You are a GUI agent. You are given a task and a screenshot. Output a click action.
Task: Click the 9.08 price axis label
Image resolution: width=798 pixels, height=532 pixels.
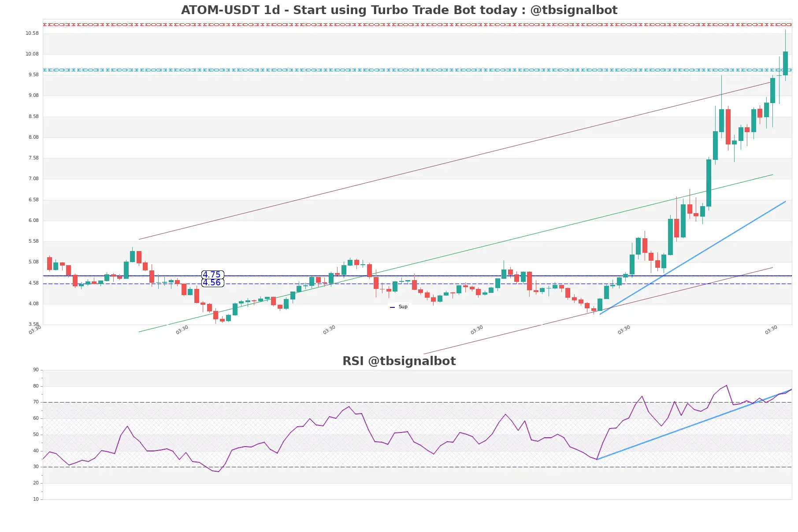pyautogui.click(x=33, y=96)
